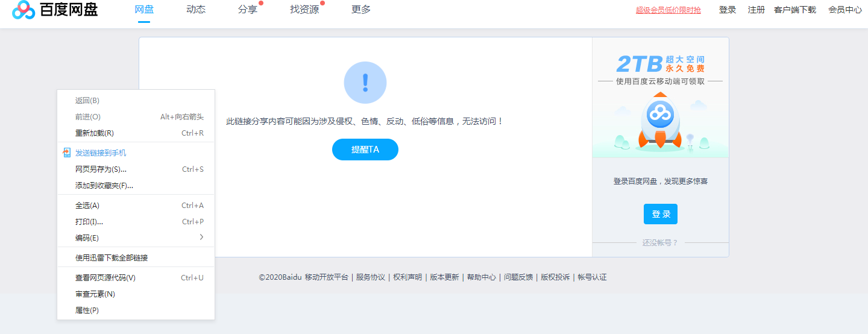868x334 pixels.
Task: Choose 使用迅雷下载全部链接 menu entry
Action: 136,258
